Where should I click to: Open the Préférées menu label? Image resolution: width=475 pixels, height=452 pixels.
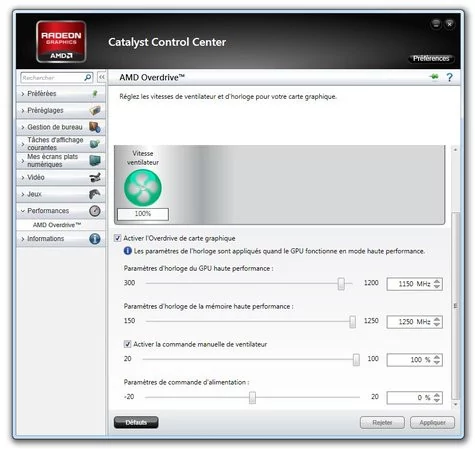[x=42, y=94]
